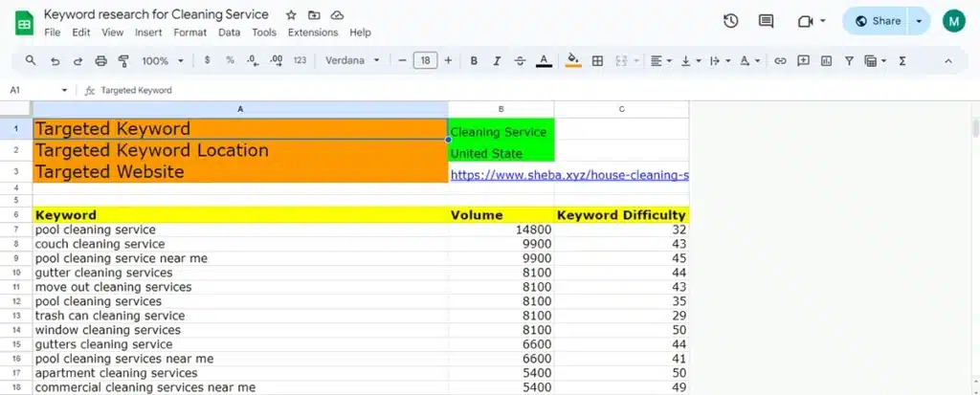Click the Share button
The image size is (980, 395).
(x=877, y=21)
